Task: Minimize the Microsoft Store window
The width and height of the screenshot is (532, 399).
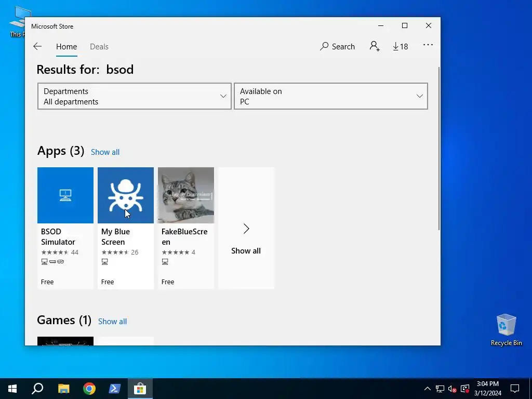Action: pos(381,26)
